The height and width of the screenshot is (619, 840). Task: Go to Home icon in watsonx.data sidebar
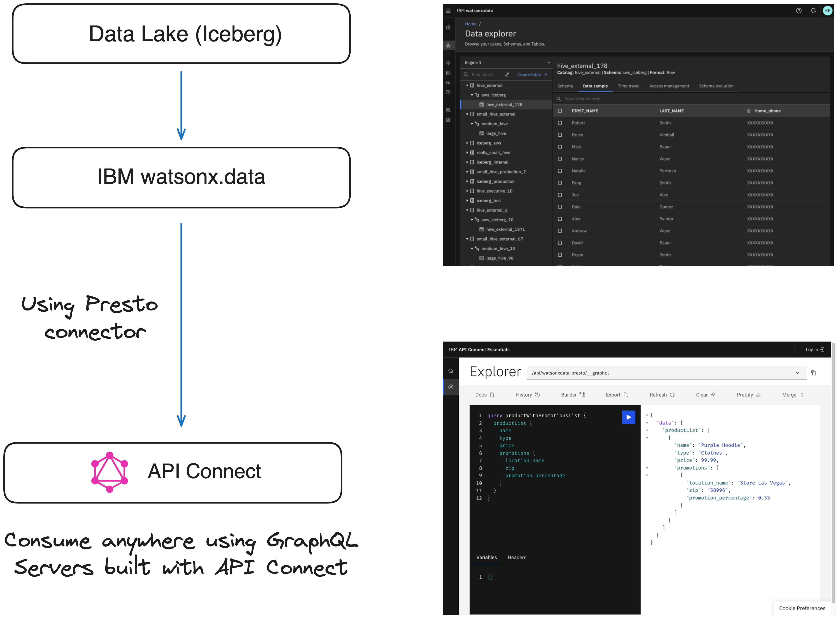click(448, 27)
